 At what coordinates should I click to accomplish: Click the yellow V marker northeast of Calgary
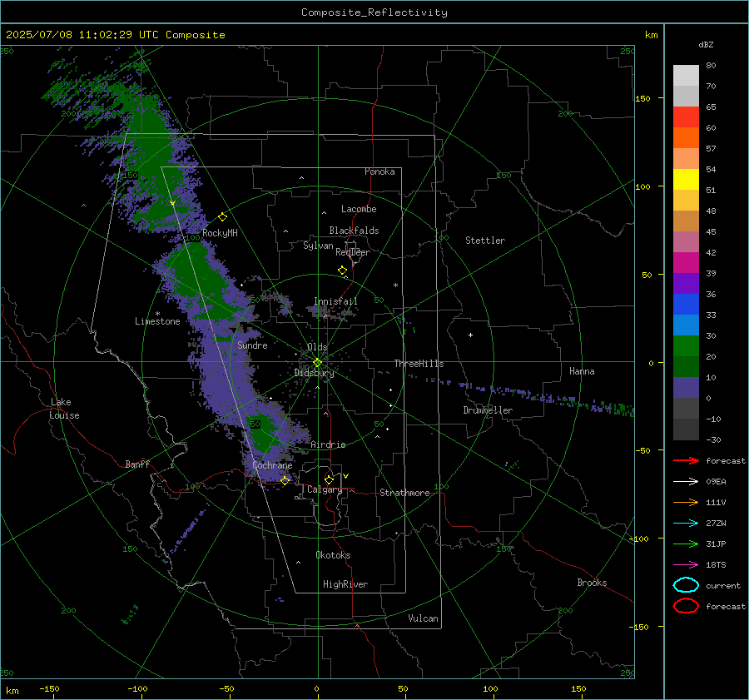coord(345,476)
